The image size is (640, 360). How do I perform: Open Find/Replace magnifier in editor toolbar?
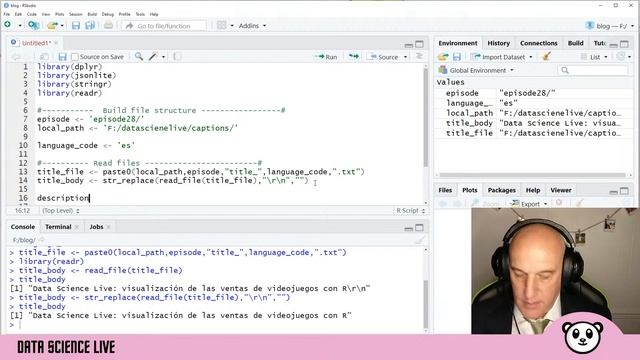tap(139, 56)
